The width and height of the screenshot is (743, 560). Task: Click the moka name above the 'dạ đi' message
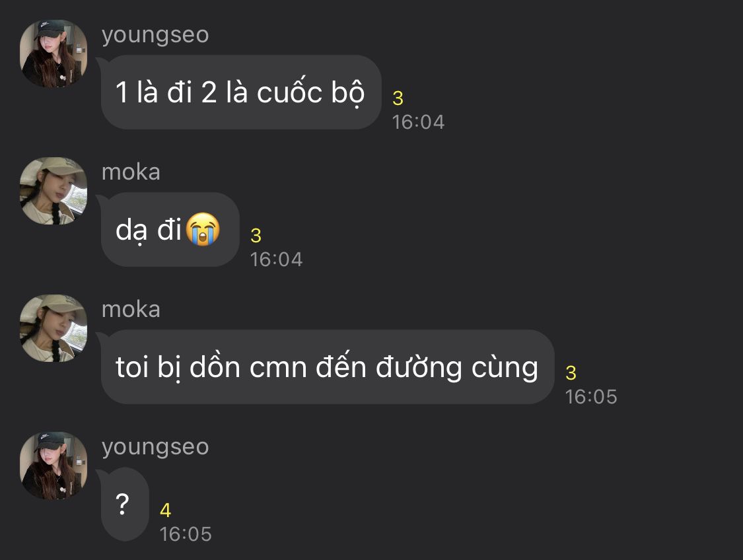131,172
